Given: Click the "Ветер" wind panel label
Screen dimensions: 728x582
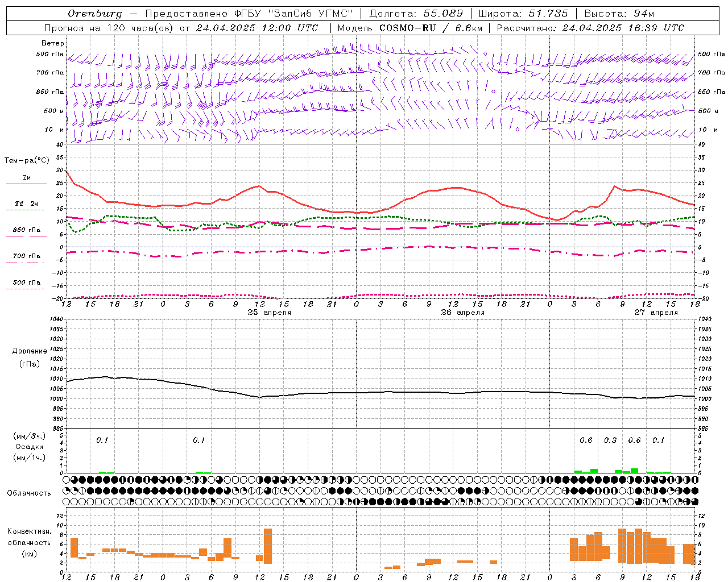Looking at the screenshot, I should pos(53,43).
